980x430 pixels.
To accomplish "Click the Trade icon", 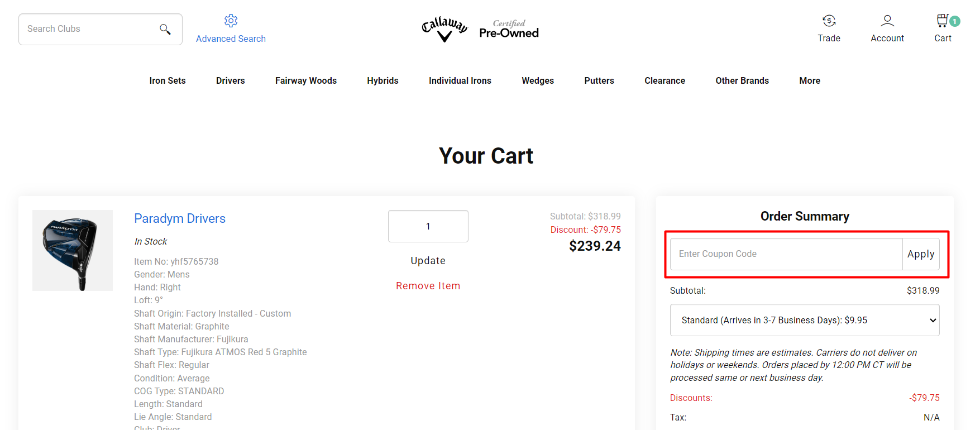I will [829, 21].
